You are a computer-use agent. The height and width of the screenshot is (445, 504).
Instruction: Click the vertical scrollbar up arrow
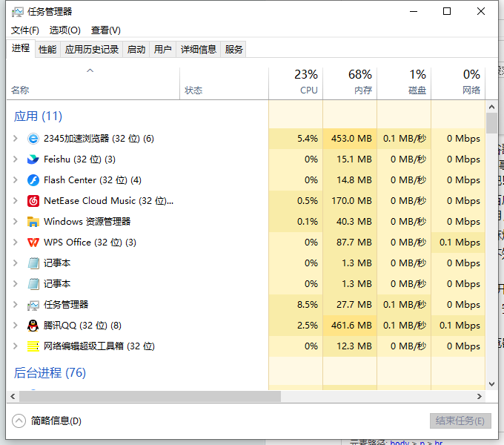[x=491, y=106]
